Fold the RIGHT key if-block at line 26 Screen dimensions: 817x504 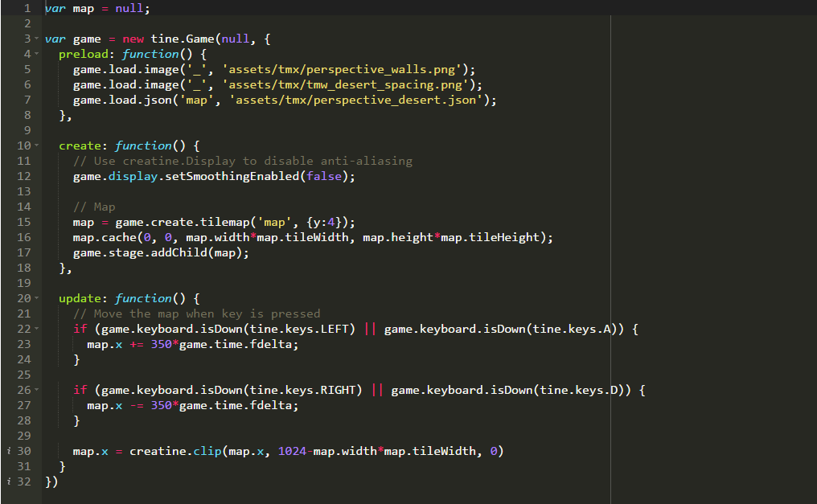37,390
